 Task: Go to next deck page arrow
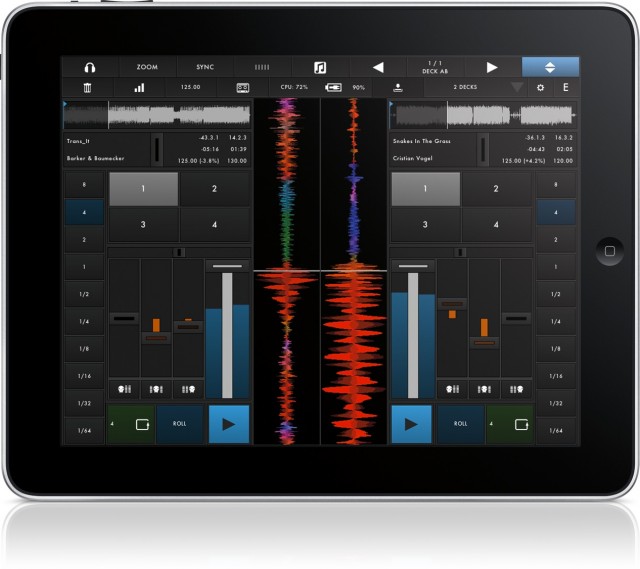pos(492,67)
